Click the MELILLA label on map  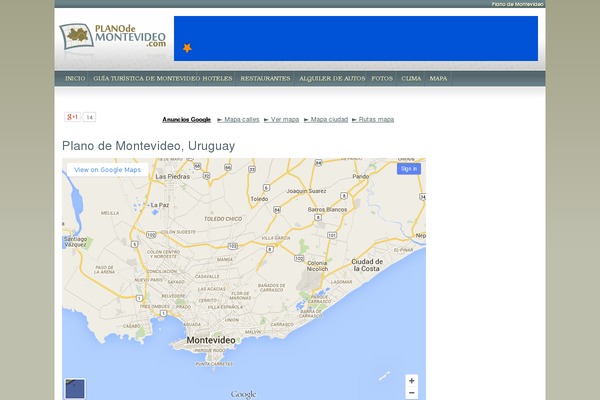[110, 213]
